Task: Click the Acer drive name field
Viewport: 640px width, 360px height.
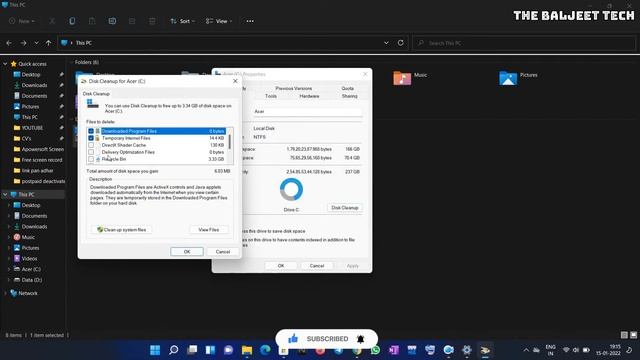Action: pyautogui.click(x=307, y=111)
